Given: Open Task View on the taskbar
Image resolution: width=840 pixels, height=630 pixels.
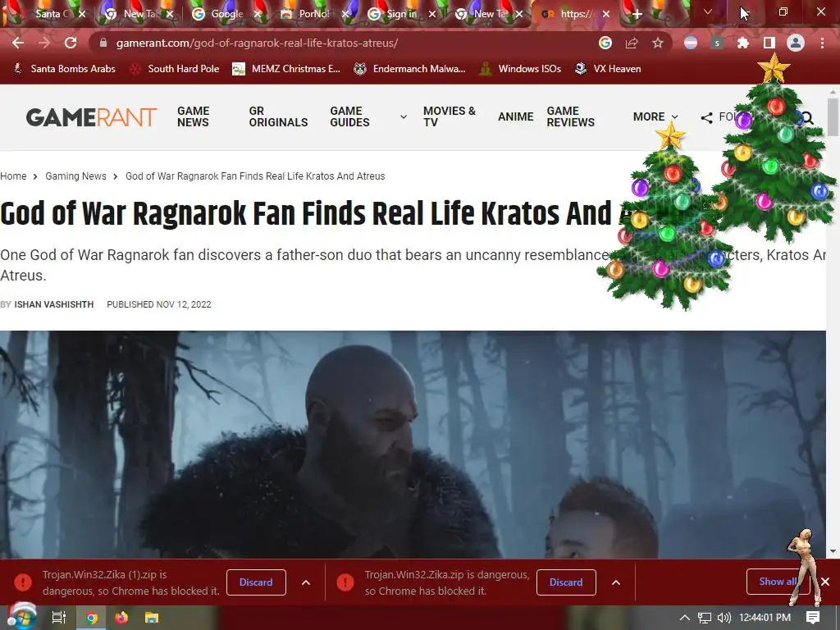Looking at the screenshot, I should [58, 618].
